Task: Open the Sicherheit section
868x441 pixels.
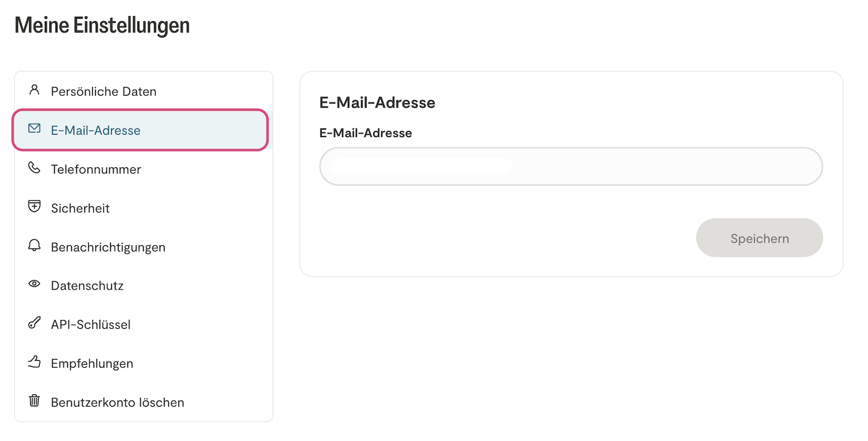Action: coord(80,208)
